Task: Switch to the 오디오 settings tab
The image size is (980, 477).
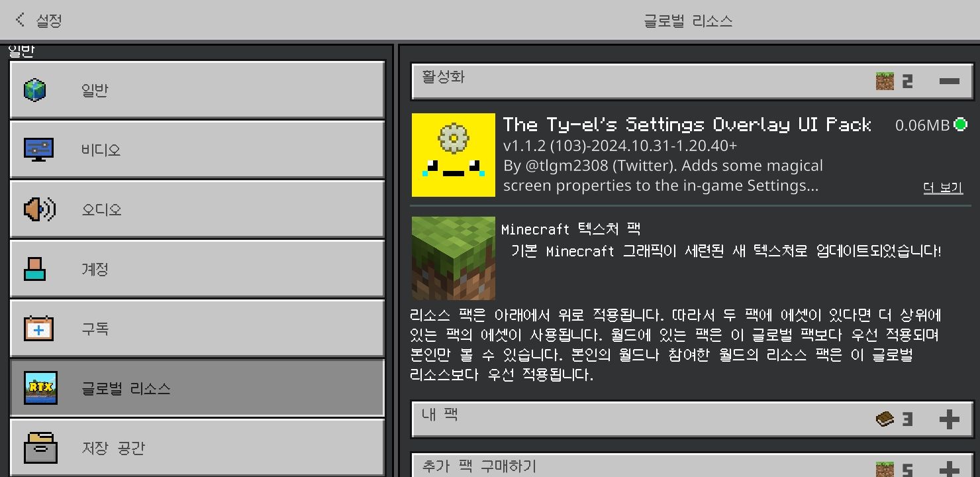Action: [x=197, y=209]
